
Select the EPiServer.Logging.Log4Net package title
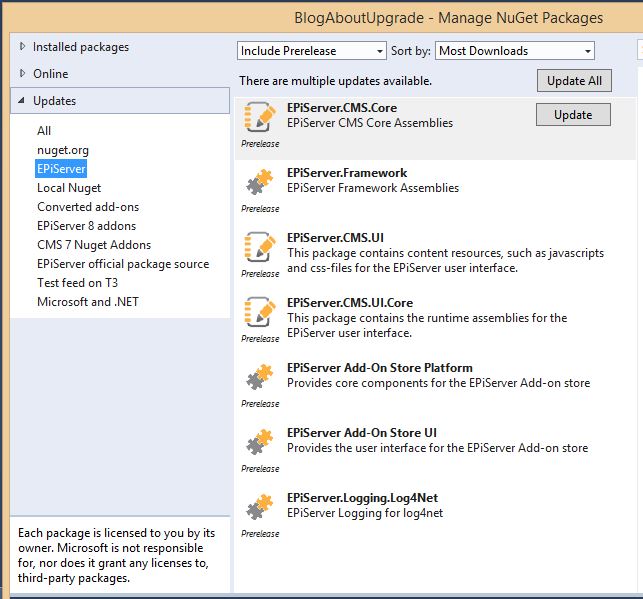[x=363, y=498]
